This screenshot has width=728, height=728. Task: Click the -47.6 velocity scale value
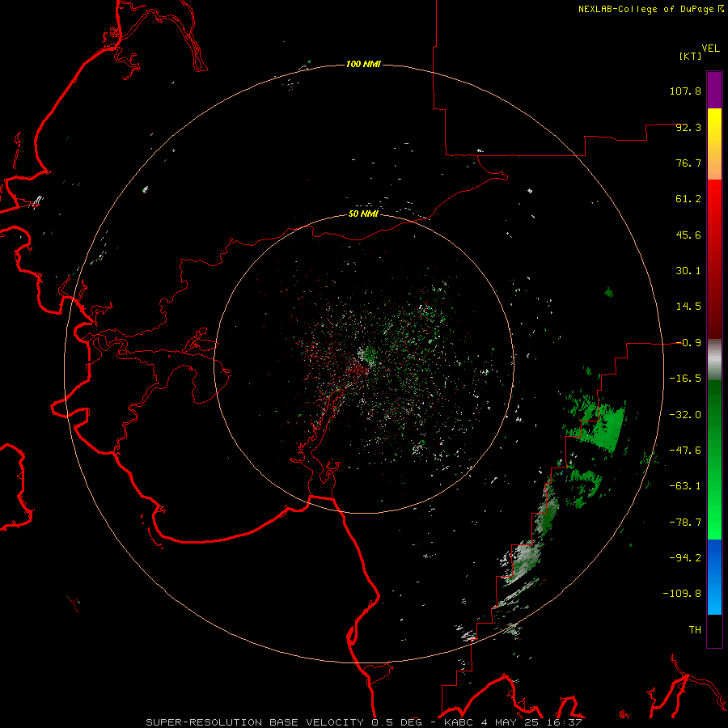[685, 451]
